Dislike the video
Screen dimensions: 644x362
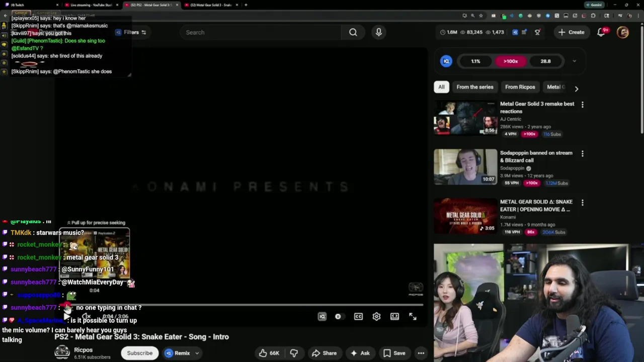tap(294, 353)
